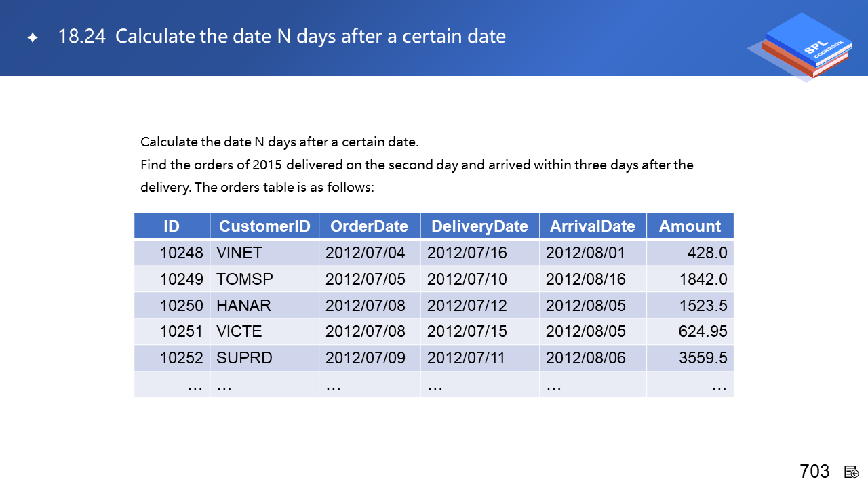868x488 pixels.
Task: Select the ArrivalDate column header
Action: [593, 226]
